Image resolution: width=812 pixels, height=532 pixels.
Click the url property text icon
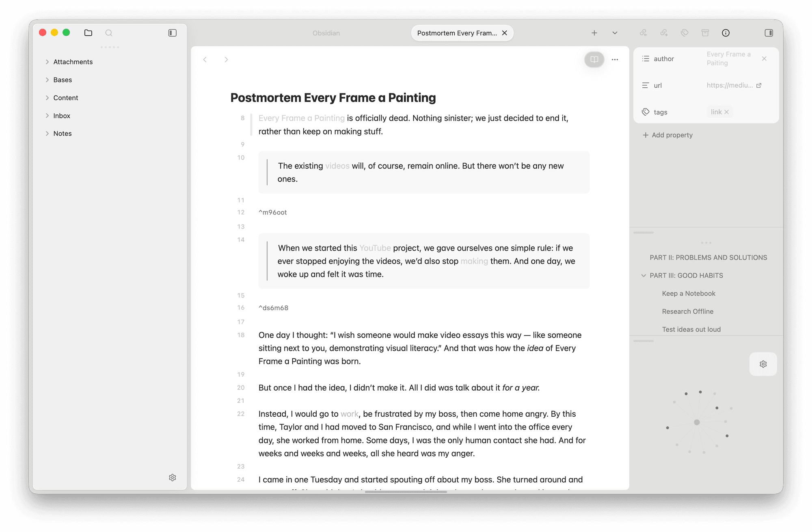646,85
